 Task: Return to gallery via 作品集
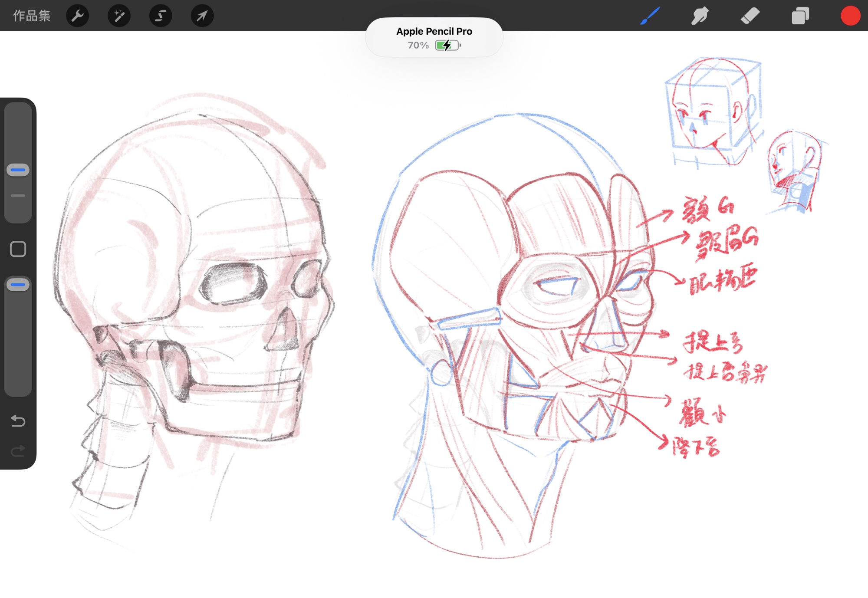(x=32, y=16)
